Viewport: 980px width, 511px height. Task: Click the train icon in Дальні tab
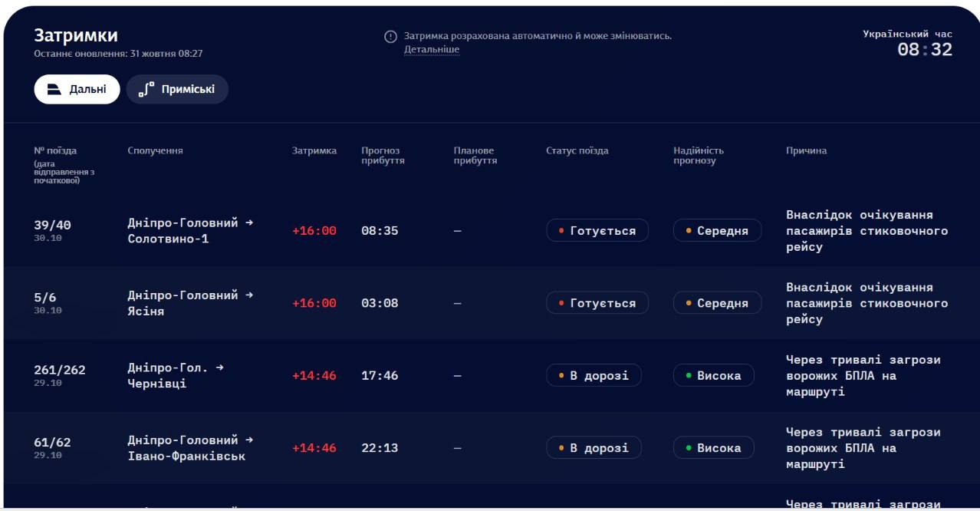click(x=54, y=90)
